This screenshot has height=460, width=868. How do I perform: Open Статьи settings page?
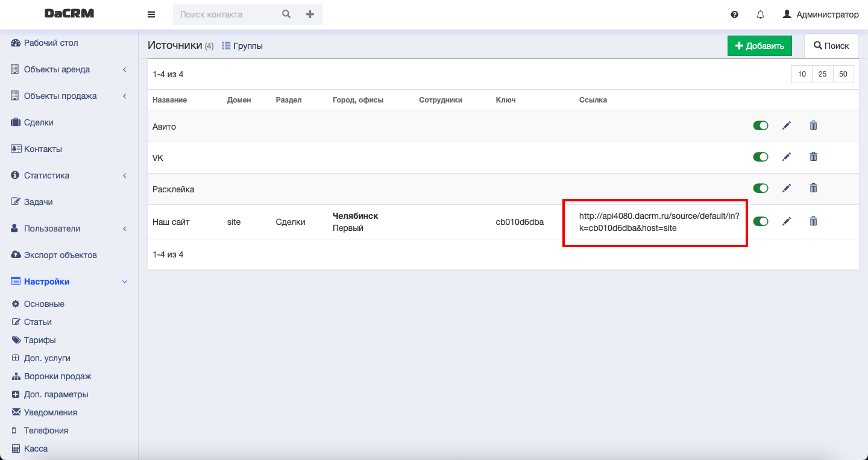38,322
